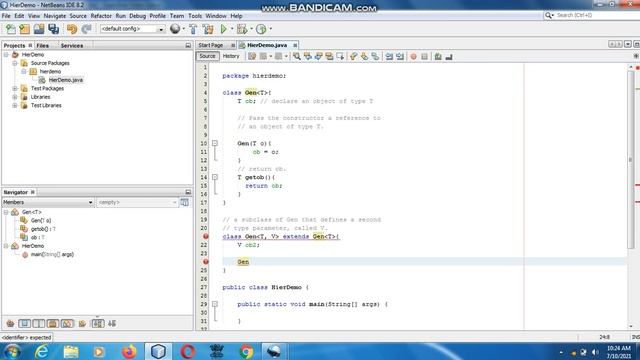Select getob() : T in Navigator

(43, 229)
